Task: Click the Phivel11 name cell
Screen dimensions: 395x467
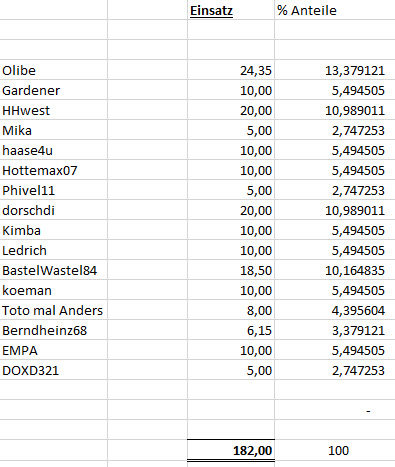Action: [54, 190]
